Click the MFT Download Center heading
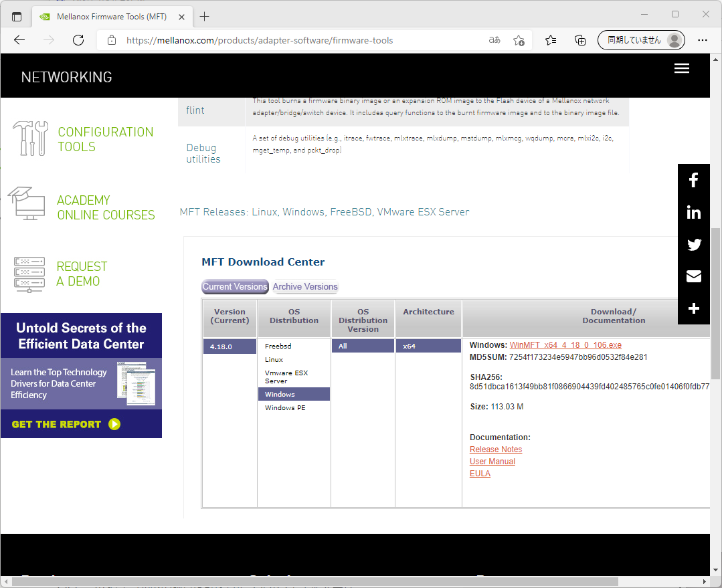This screenshot has width=722, height=588. click(x=263, y=262)
